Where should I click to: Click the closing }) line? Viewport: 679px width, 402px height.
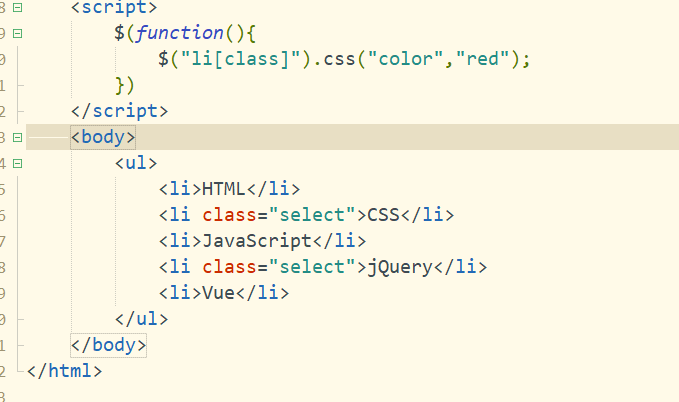coord(125,85)
